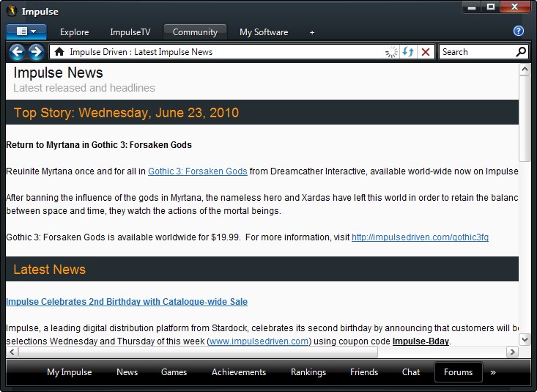Image resolution: width=537 pixels, height=392 pixels.
Task: Open the Impulse main menu dropdown button
Action: [x=26, y=32]
